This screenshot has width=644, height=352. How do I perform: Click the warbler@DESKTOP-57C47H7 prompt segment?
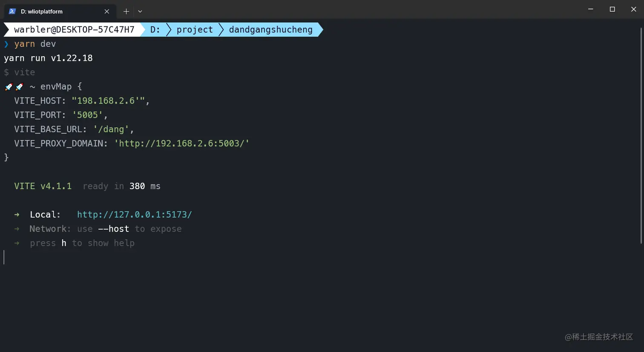click(74, 29)
